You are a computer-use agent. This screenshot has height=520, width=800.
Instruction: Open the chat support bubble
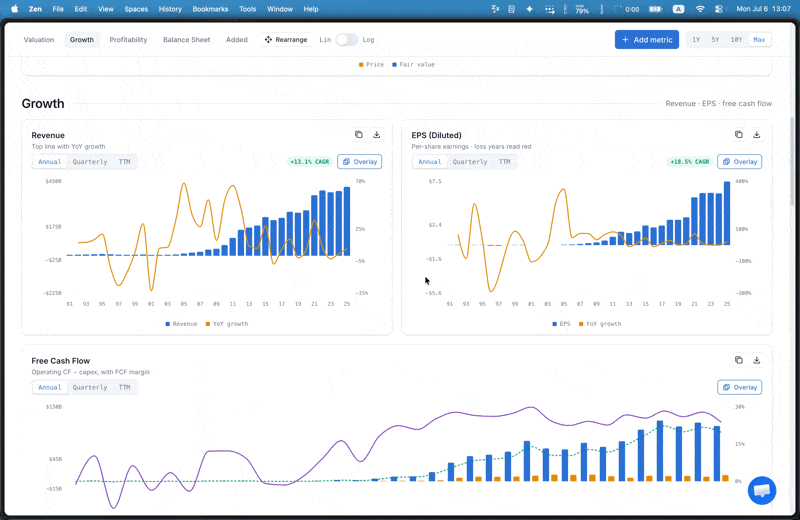762,490
